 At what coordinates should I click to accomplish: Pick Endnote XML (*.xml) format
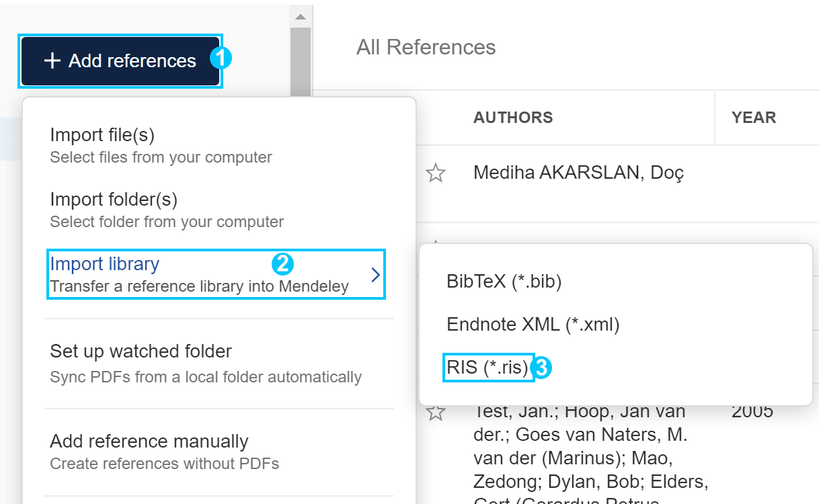tap(533, 325)
